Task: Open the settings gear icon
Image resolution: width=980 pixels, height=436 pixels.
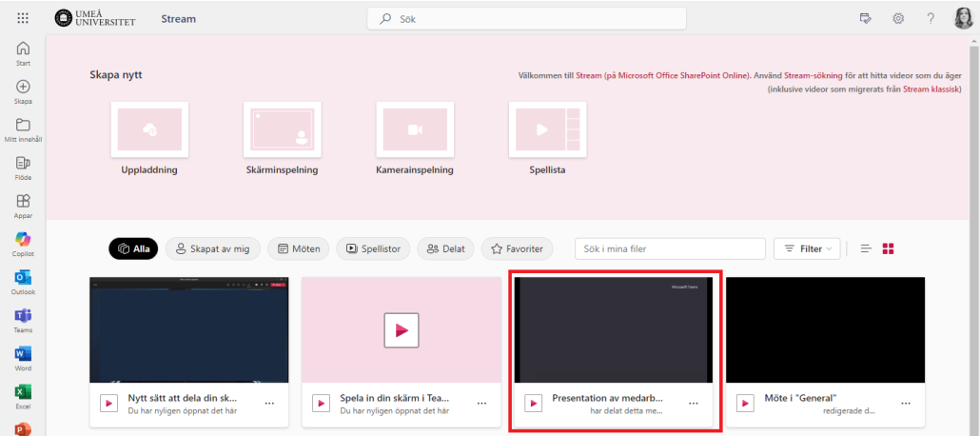Action: click(x=898, y=19)
